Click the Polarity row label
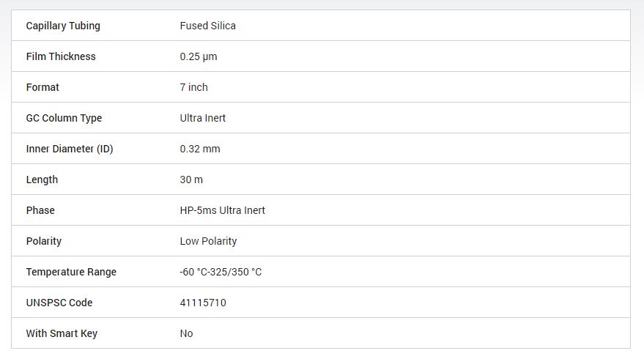 [44, 241]
